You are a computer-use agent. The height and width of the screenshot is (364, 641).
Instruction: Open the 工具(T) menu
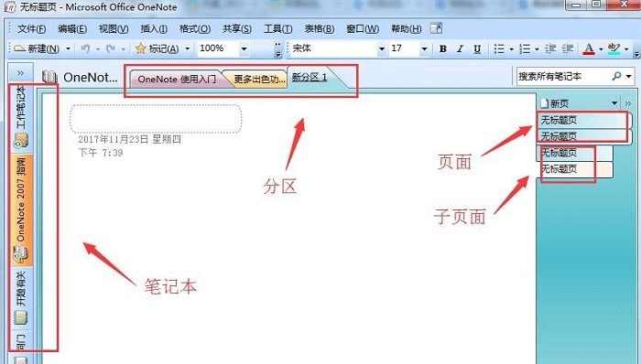(278, 29)
